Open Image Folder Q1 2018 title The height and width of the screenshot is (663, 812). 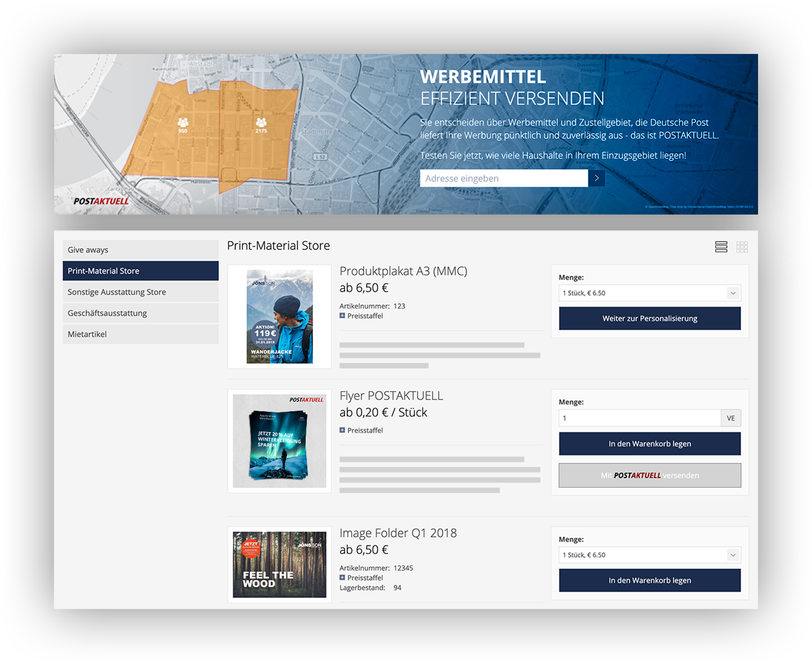(398, 533)
